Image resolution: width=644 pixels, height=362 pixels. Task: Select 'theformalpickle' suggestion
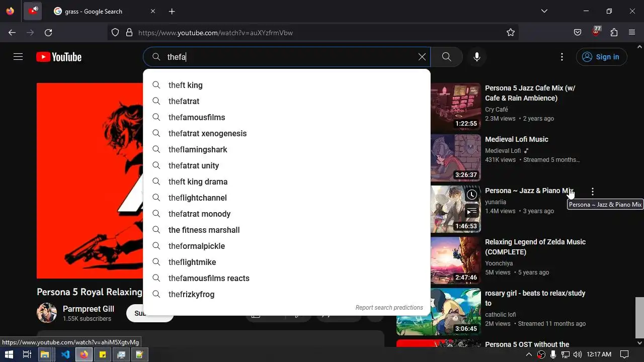click(x=287, y=246)
